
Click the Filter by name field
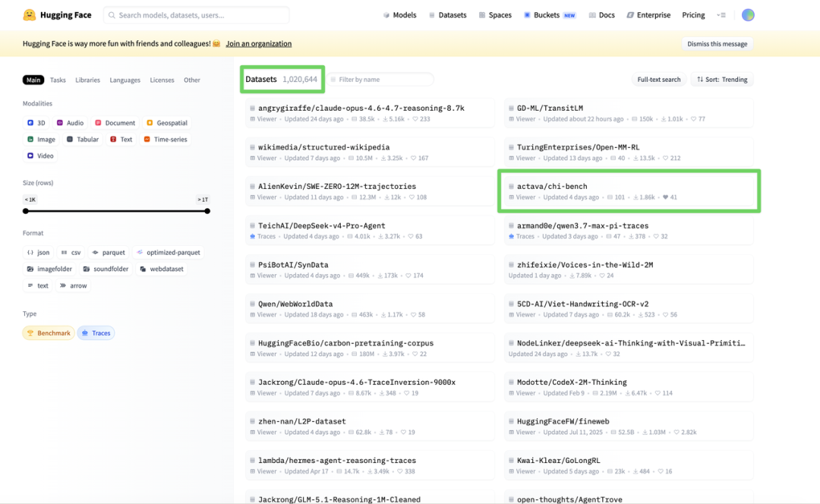[380, 80]
